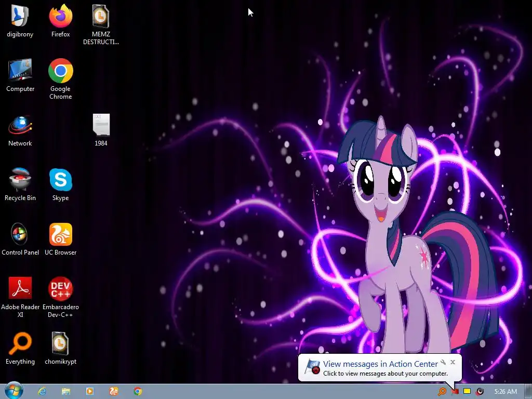Open the Windows Start menu
This screenshot has width=532, height=399.
pyautogui.click(x=14, y=391)
